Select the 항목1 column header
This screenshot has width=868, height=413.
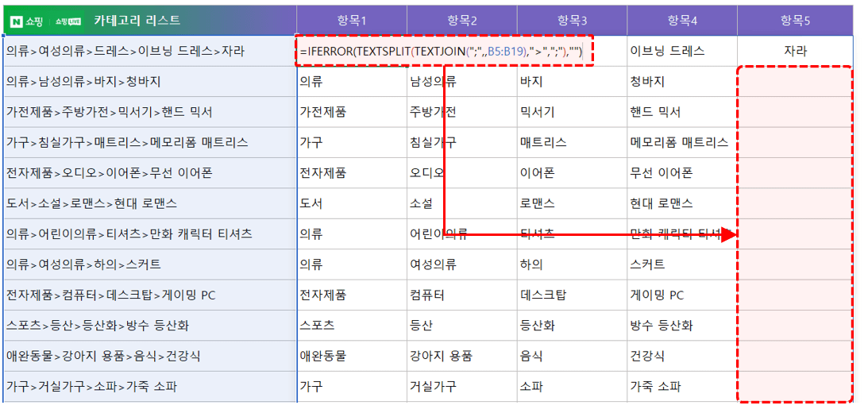[x=352, y=21]
